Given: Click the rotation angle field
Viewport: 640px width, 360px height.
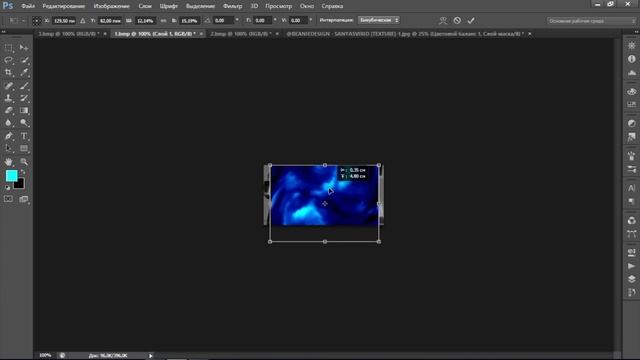Looking at the screenshot, I should click(223, 20).
